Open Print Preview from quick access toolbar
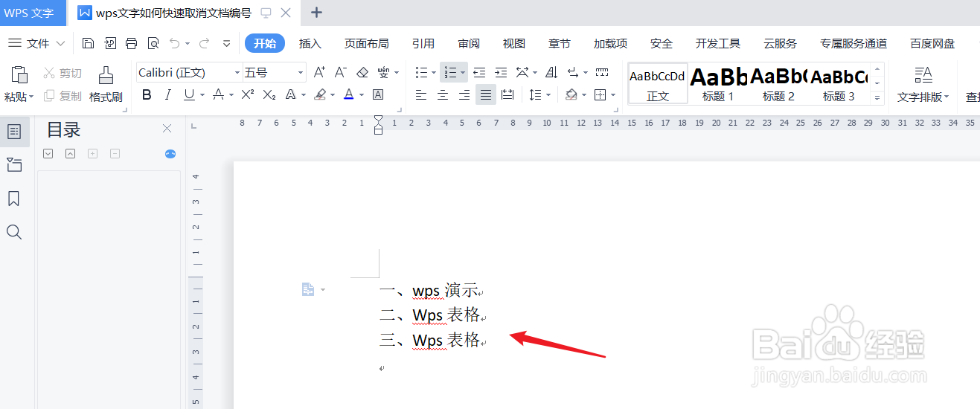The image size is (980, 409). click(153, 43)
